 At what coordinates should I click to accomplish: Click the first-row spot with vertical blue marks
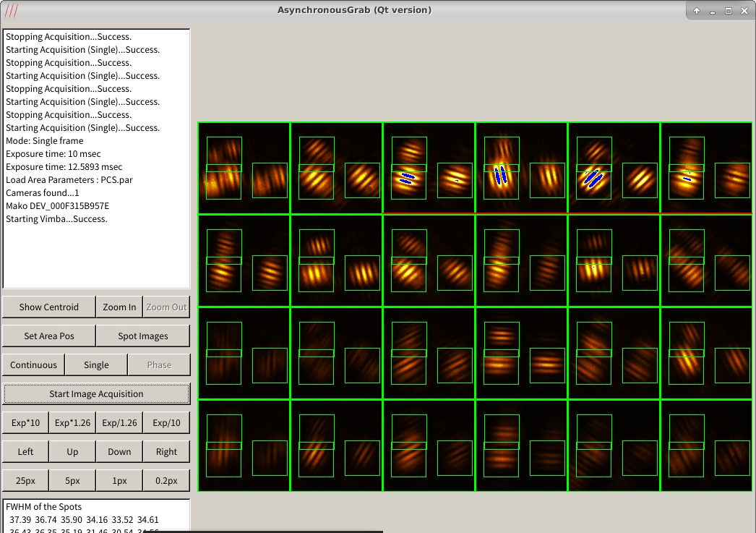(521, 168)
